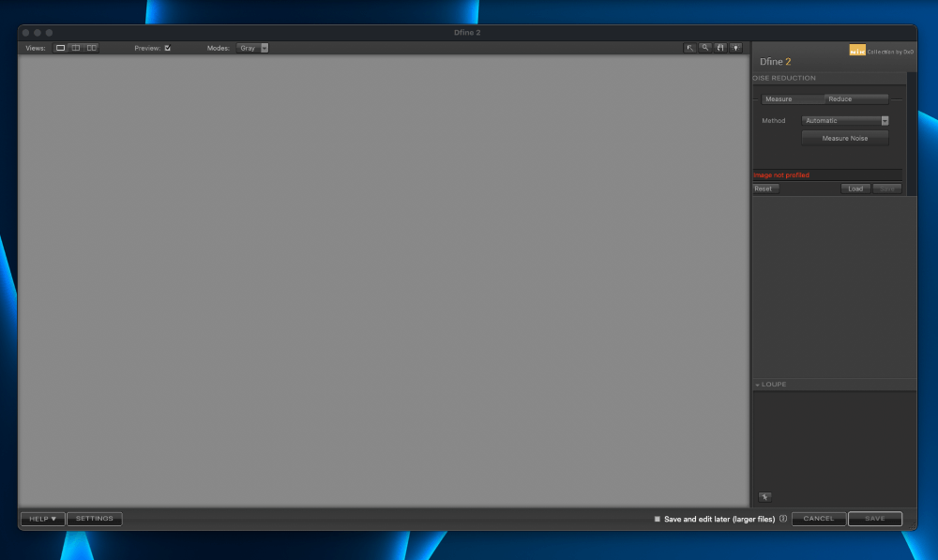
Task: Open the Modes dropdown showing Gray
Action: coord(252,48)
